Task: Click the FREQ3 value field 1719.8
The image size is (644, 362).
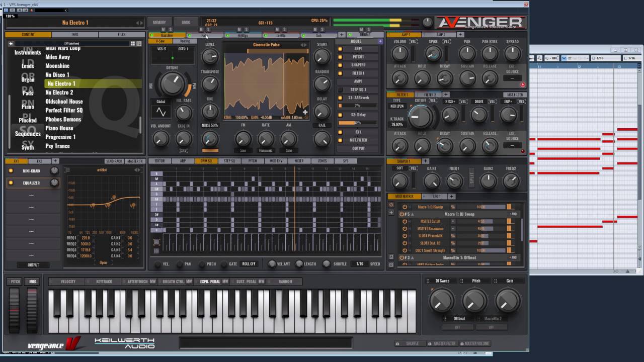Action: pyautogui.click(x=85, y=250)
